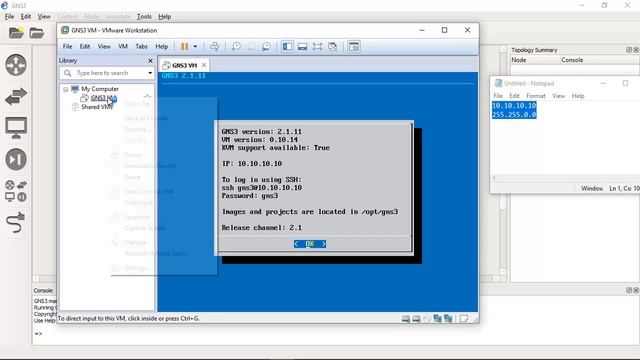Screen dimensions: 640x360
Task: Open VMware Edit menu
Action: click(x=85, y=47)
